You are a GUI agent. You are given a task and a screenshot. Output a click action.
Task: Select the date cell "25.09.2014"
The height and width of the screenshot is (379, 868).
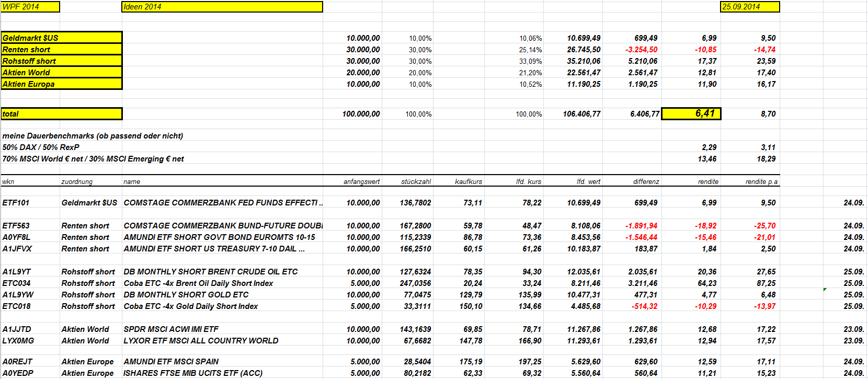click(750, 7)
